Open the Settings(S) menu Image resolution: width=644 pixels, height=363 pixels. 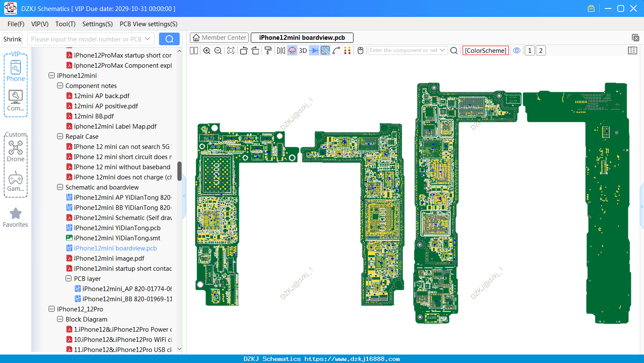[98, 24]
